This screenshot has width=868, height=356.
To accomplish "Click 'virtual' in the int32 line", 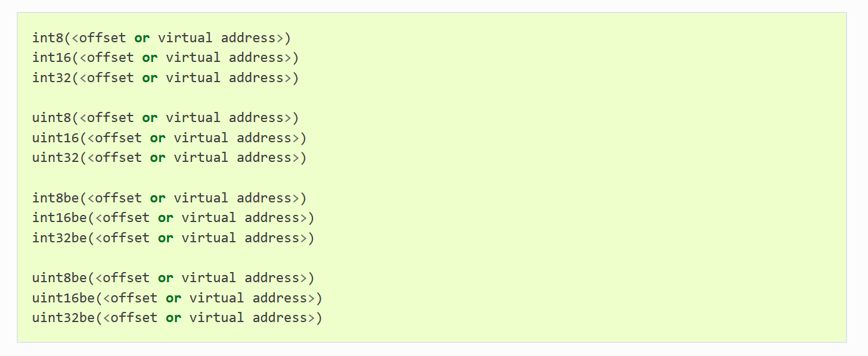I will [x=193, y=78].
